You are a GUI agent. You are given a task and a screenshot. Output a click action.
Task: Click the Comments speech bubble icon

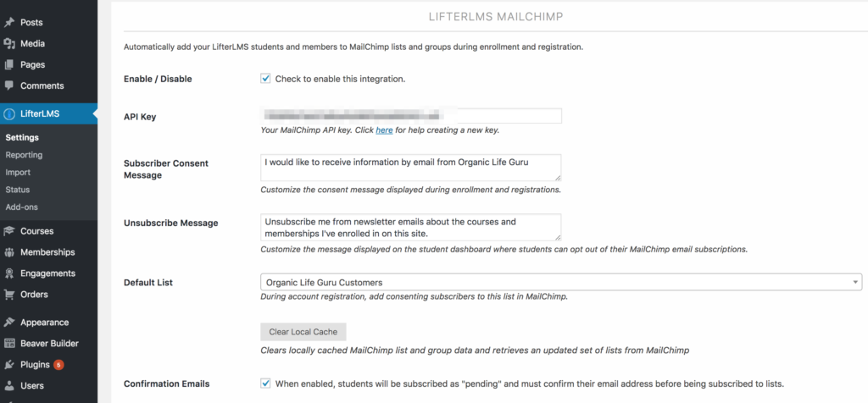8,86
